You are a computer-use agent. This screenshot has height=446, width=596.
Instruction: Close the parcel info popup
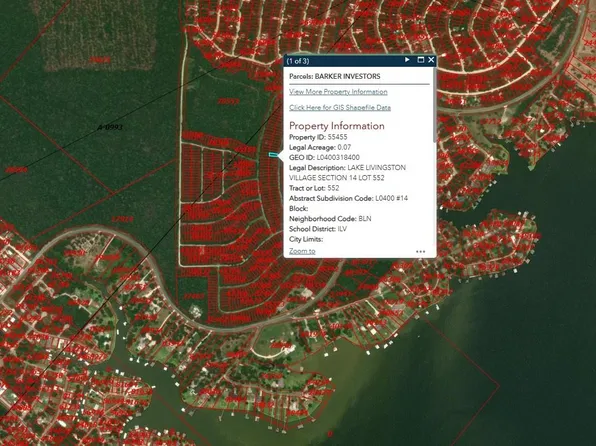coord(431,60)
